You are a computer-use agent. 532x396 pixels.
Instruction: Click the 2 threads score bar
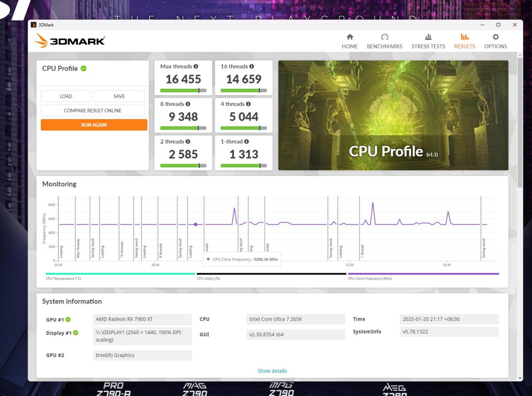click(x=183, y=166)
